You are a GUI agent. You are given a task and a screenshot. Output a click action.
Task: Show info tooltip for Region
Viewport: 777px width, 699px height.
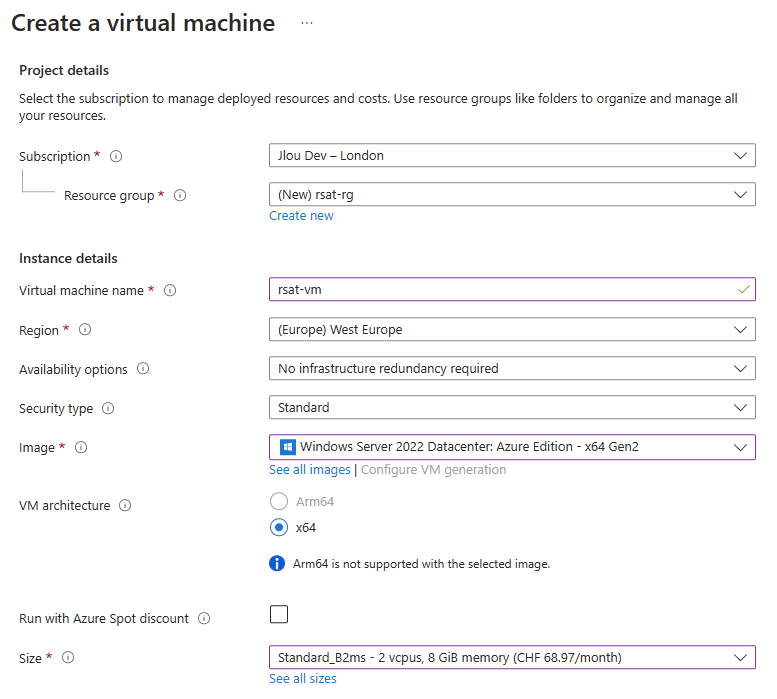tap(85, 329)
